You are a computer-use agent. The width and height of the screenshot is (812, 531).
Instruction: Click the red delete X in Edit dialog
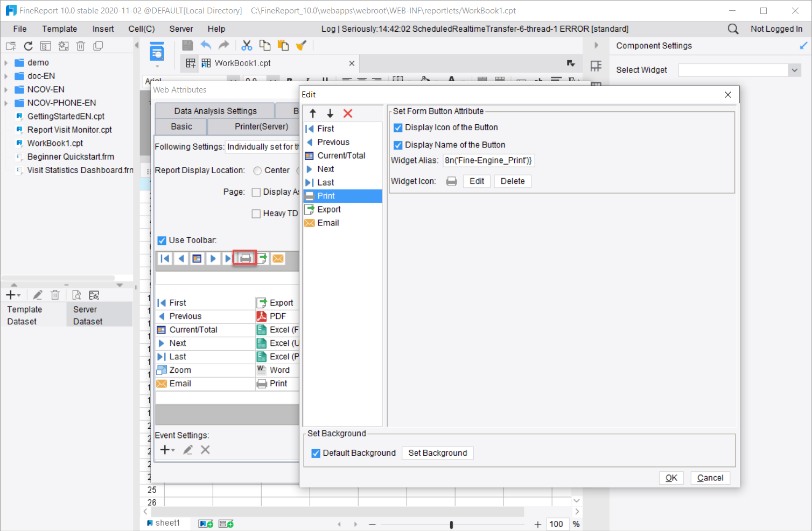pyautogui.click(x=348, y=114)
